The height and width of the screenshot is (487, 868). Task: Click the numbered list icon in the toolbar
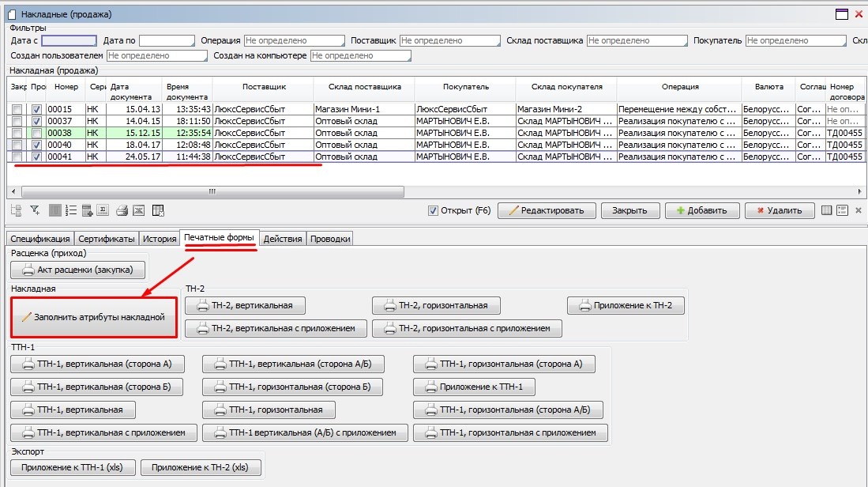(70, 210)
